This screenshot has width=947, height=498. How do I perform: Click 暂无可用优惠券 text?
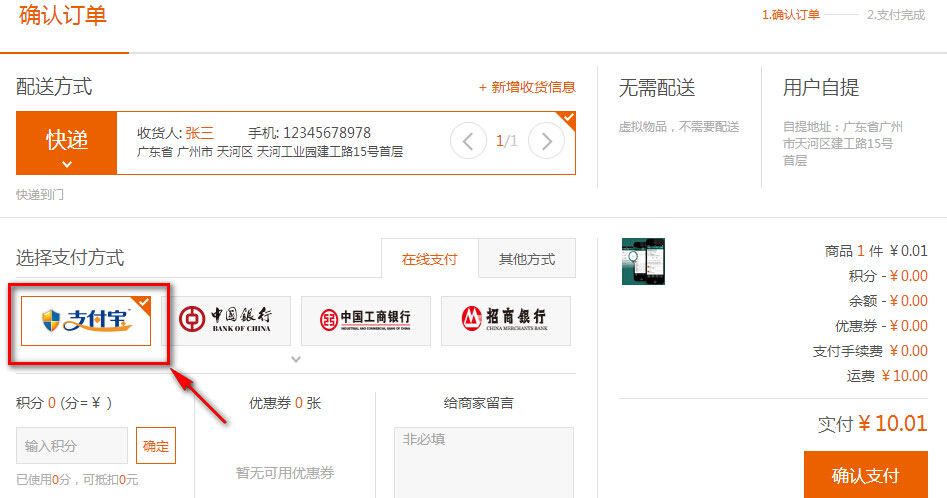285,473
